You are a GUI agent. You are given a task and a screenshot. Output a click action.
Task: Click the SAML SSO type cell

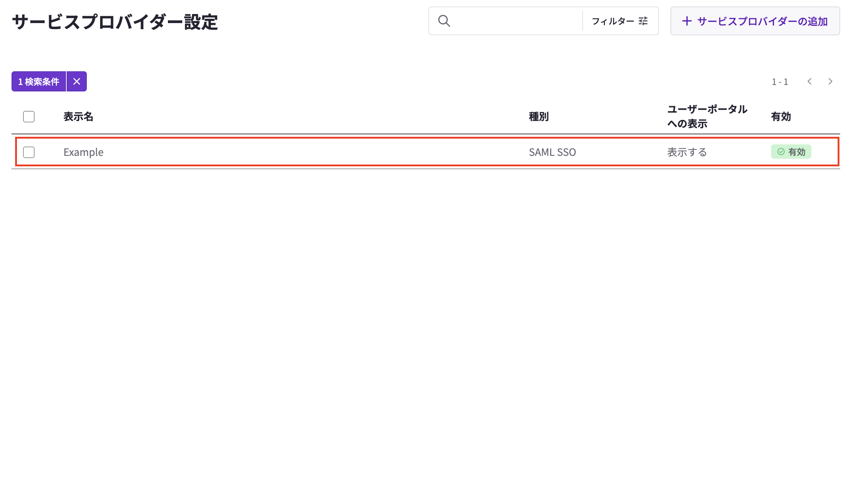552,152
